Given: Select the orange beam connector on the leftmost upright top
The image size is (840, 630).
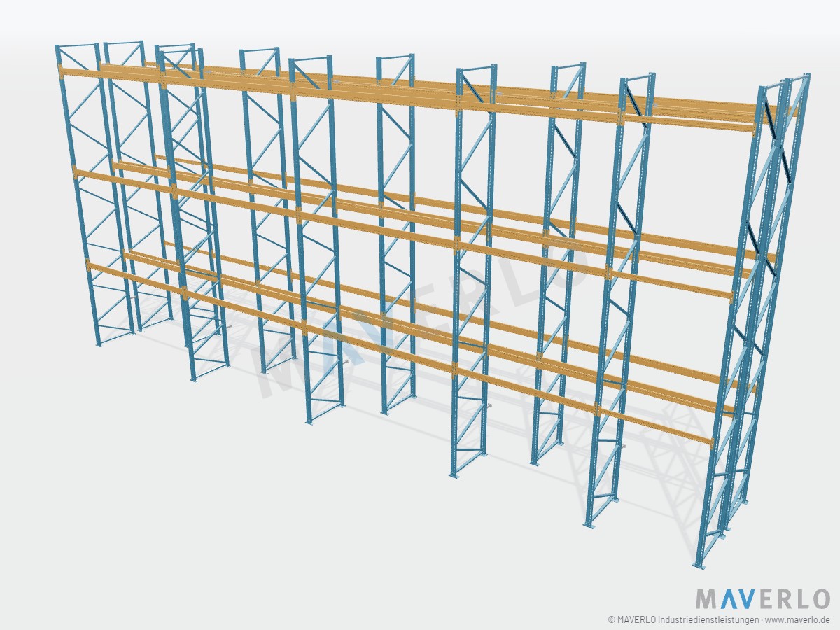Looking at the screenshot, I should [62, 71].
